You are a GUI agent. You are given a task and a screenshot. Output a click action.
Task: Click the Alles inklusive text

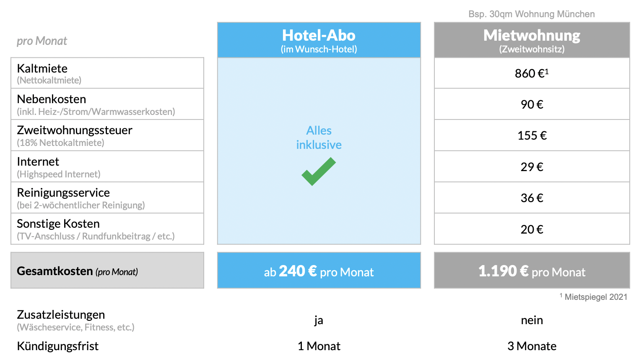tap(319, 138)
